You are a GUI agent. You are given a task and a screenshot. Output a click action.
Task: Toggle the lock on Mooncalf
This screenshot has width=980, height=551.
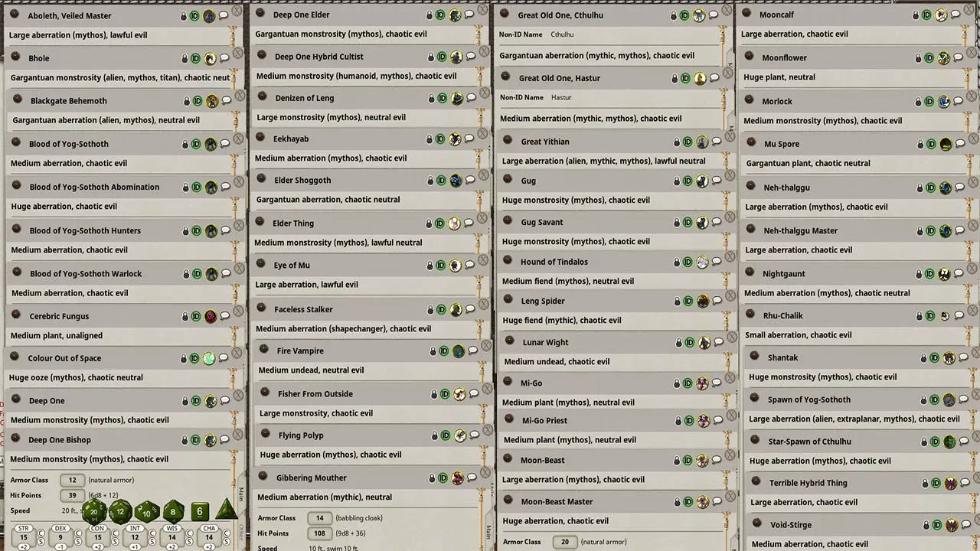coord(915,15)
